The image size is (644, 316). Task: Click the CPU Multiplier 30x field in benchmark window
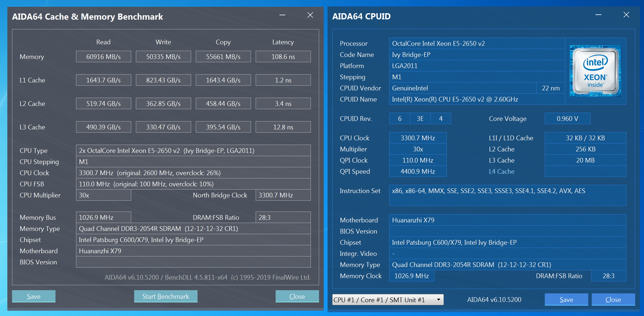(x=104, y=195)
